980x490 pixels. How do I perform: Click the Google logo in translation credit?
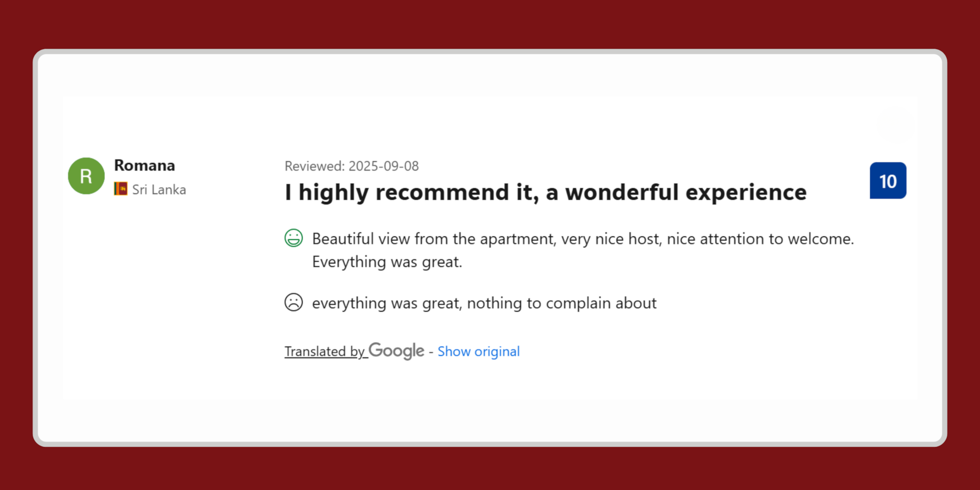coord(396,351)
